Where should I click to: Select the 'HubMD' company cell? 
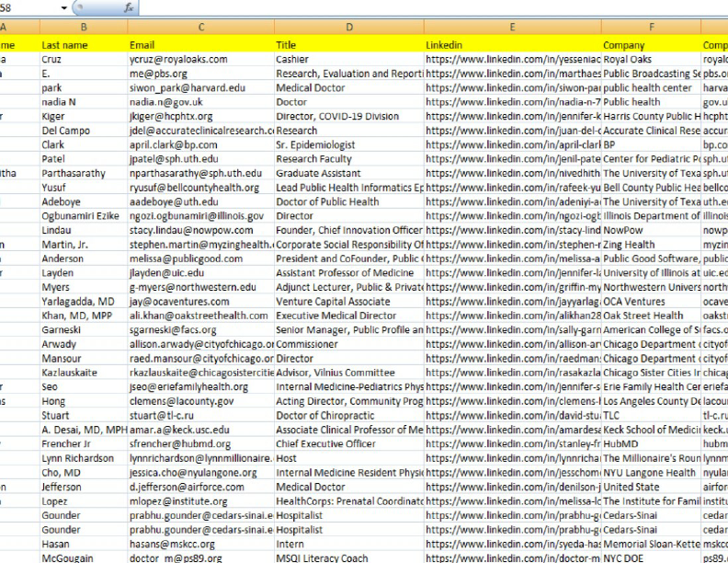click(652, 444)
